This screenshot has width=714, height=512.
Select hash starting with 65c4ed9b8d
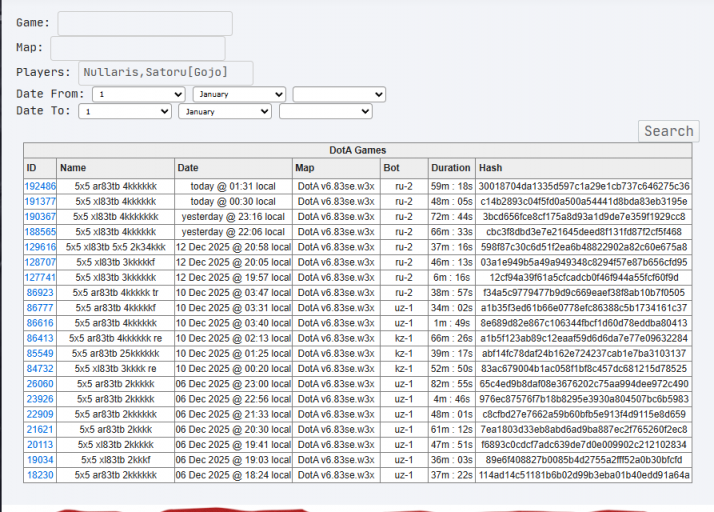[x=584, y=384]
